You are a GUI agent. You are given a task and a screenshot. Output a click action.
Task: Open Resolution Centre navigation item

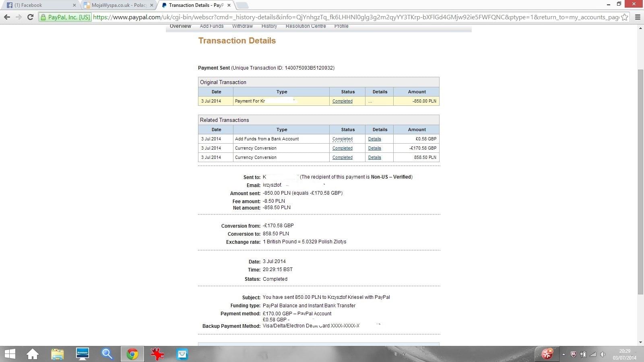click(306, 26)
